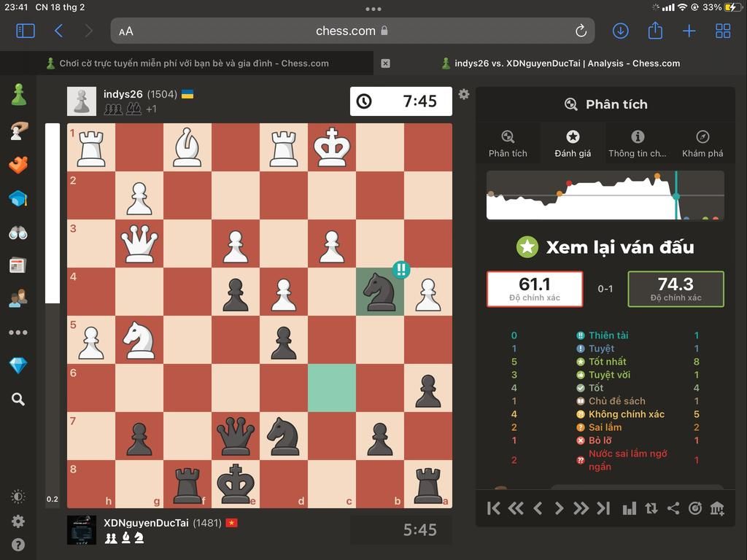
Task: Select white's 61.1 accuracy box
Action: [535, 289]
